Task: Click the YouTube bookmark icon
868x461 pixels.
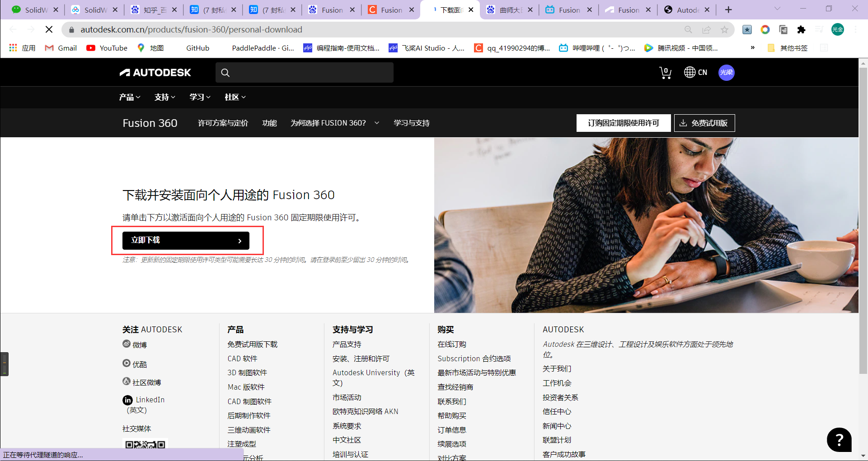Action: coord(91,48)
